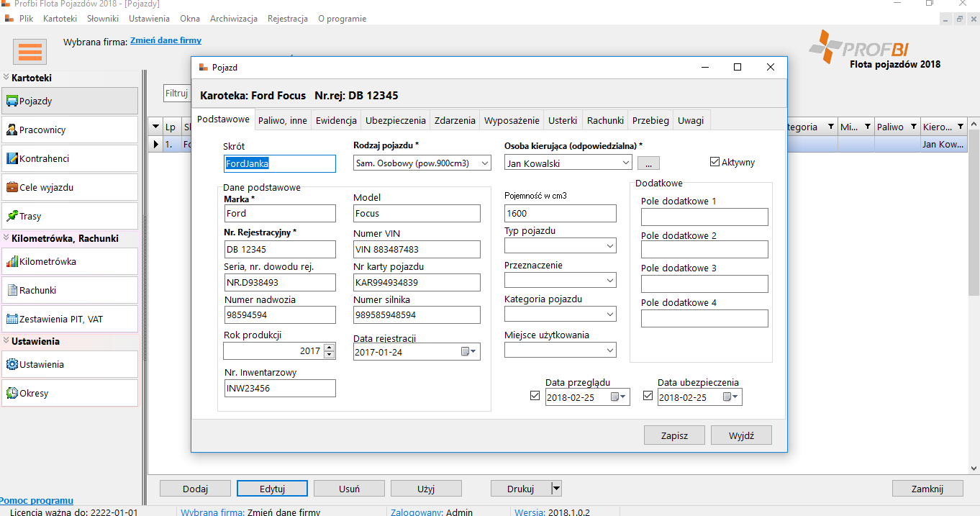Select the Wyposażenie tab

click(512, 121)
